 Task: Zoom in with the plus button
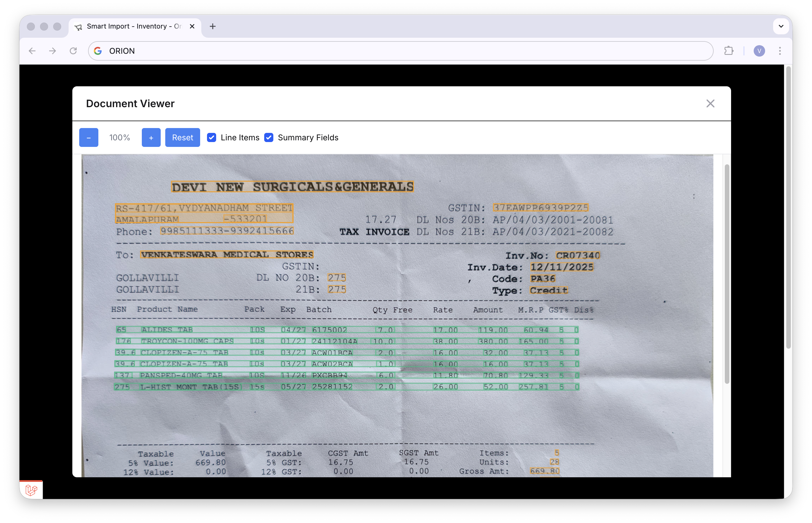151,137
